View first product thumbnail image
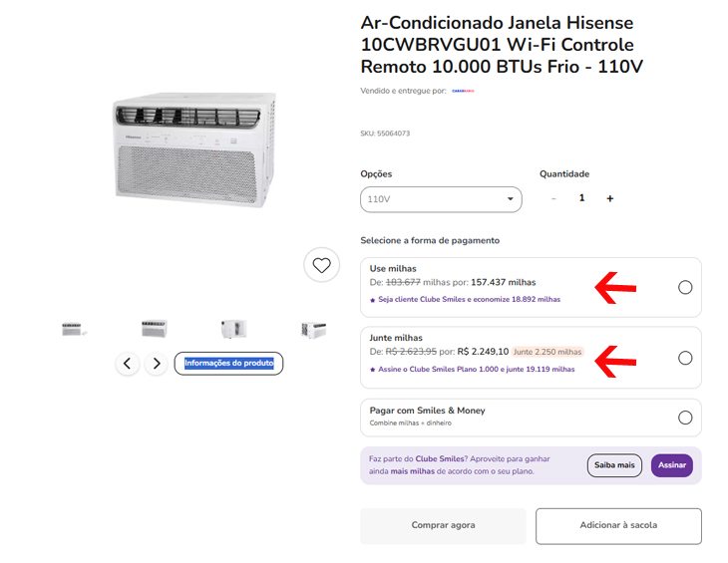728x563 pixels. (x=74, y=329)
